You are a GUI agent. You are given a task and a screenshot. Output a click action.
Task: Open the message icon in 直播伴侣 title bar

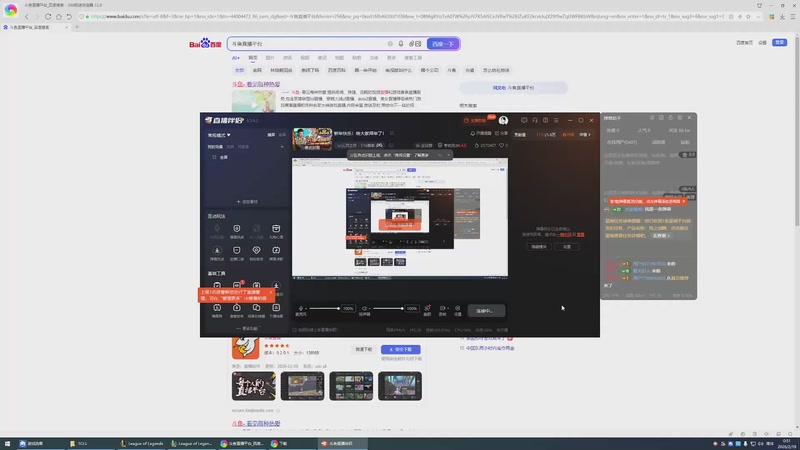pyautogui.click(x=524, y=120)
